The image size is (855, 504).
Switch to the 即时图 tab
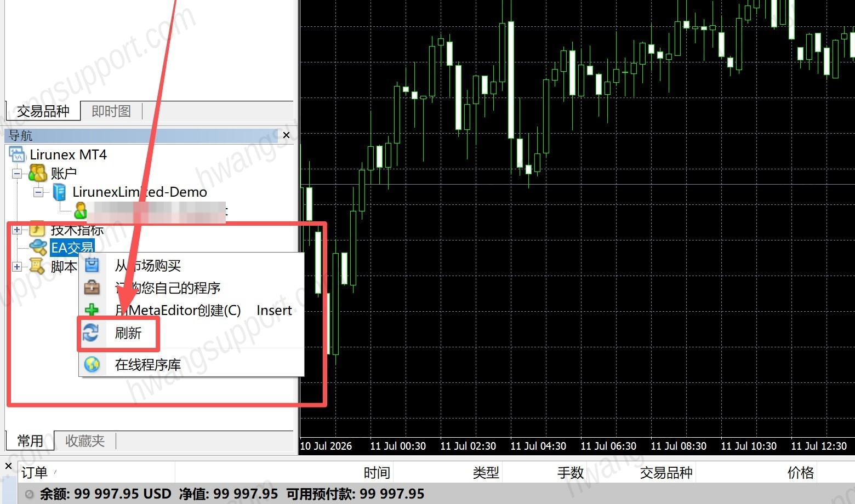point(111,111)
